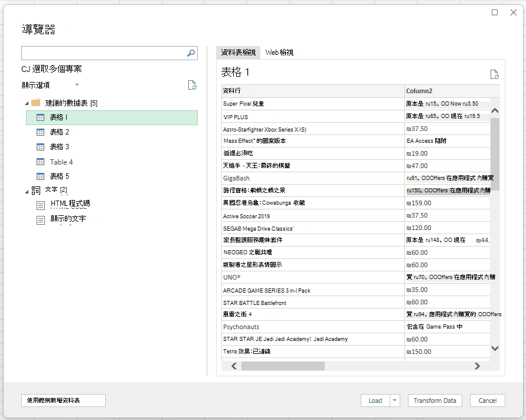
Task: Select 表格 1 in the tree
Action: pos(112,117)
